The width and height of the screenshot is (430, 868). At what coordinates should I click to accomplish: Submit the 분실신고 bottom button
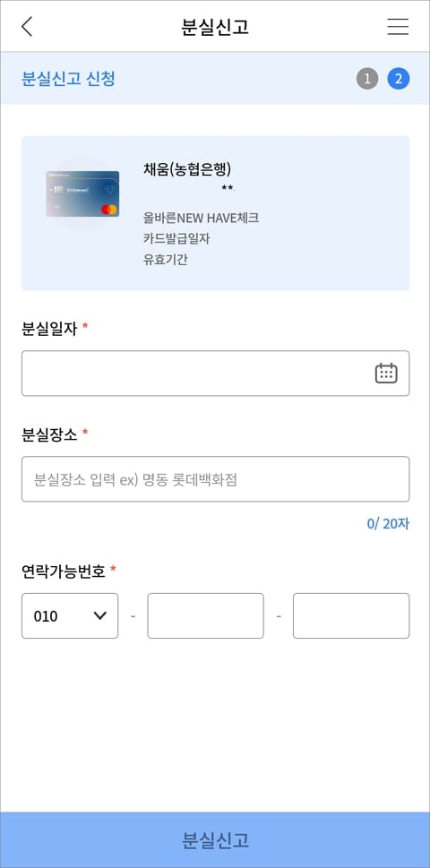[x=215, y=839]
